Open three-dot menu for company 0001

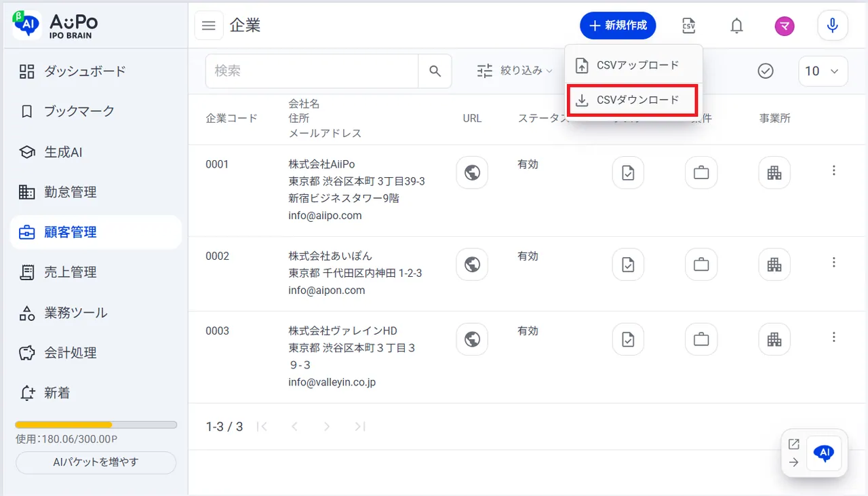click(x=834, y=171)
